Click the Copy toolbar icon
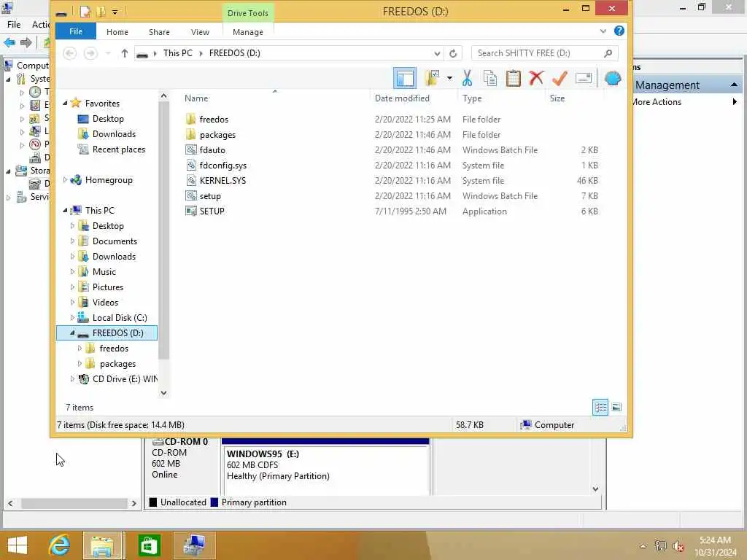Screen dimensions: 747x560 tap(489, 78)
